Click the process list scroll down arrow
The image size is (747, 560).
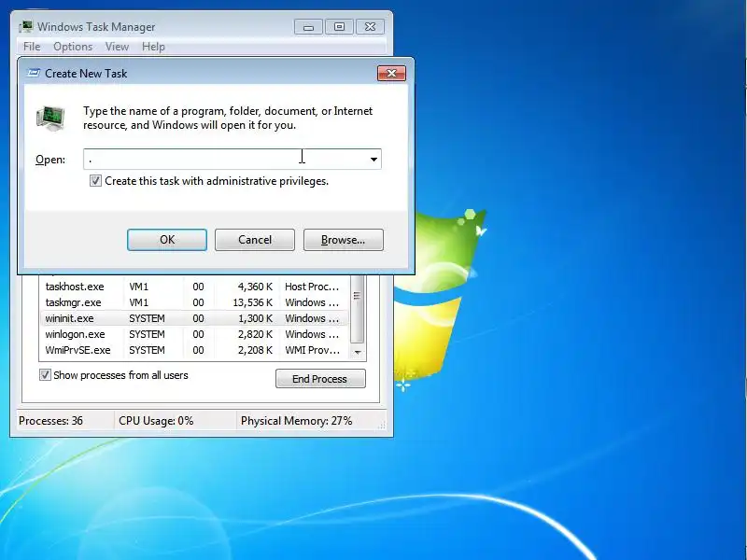tap(358, 353)
